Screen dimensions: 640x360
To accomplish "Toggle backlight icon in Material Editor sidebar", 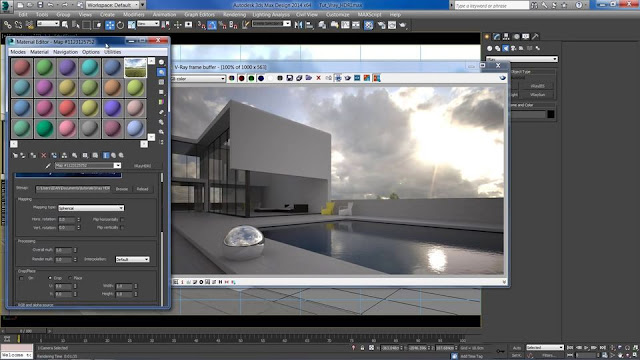I will tap(162, 72).
